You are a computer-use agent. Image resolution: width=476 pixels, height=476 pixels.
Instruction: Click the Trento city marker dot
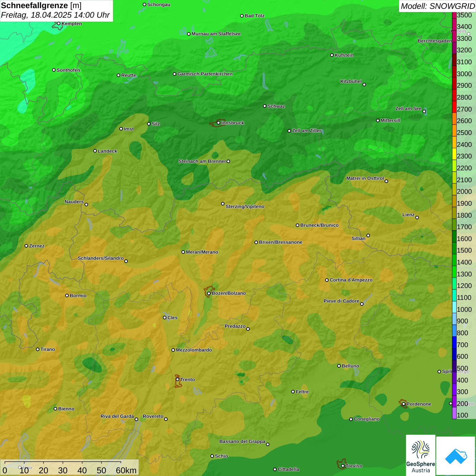177,379
